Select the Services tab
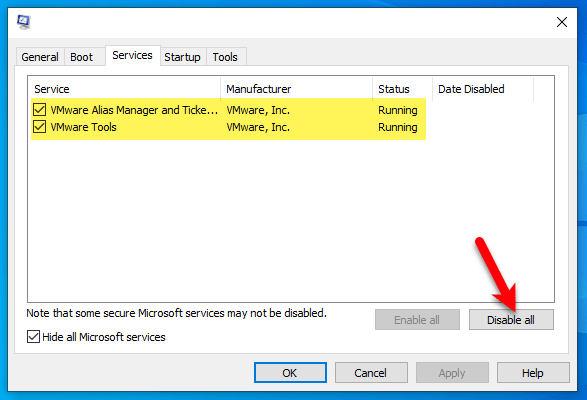 click(133, 55)
